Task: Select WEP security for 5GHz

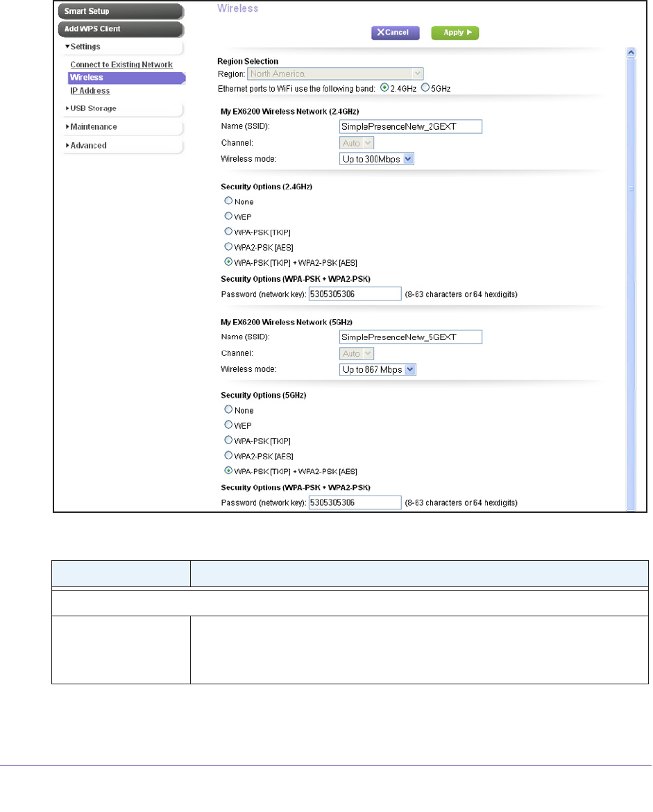Action: pos(228,425)
